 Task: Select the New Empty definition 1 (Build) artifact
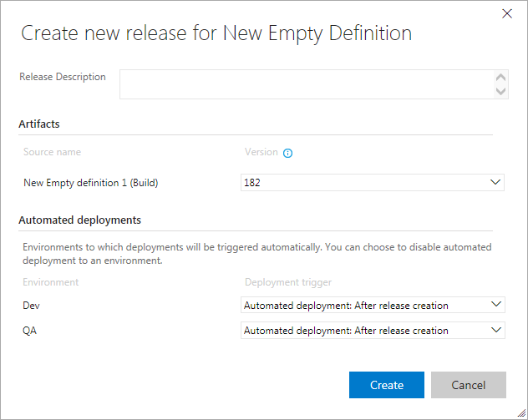pos(90,183)
